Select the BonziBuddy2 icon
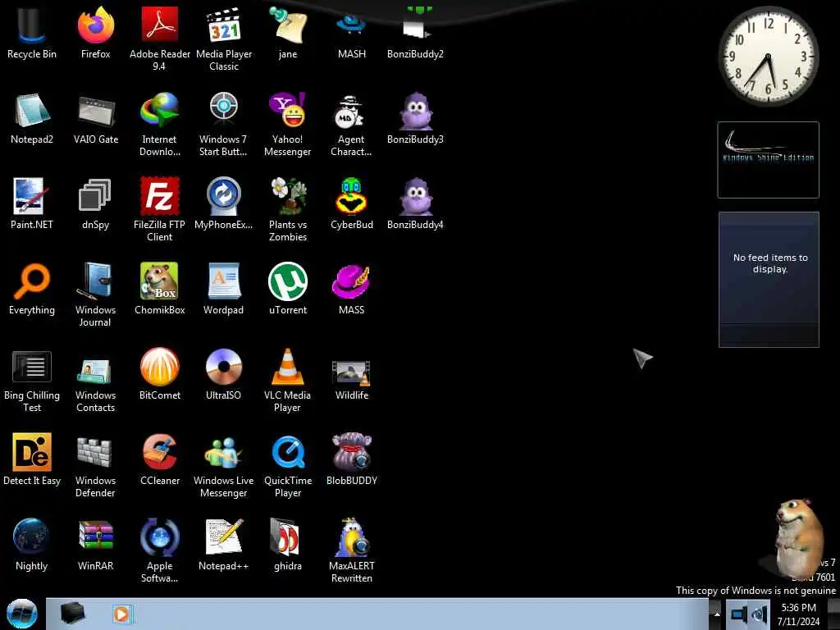 415,33
